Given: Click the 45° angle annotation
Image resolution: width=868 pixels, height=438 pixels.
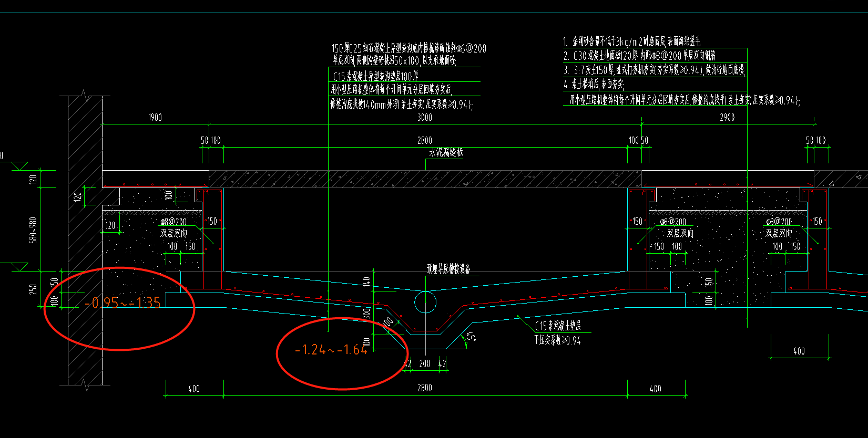Looking at the screenshot, I should tap(472, 336).
